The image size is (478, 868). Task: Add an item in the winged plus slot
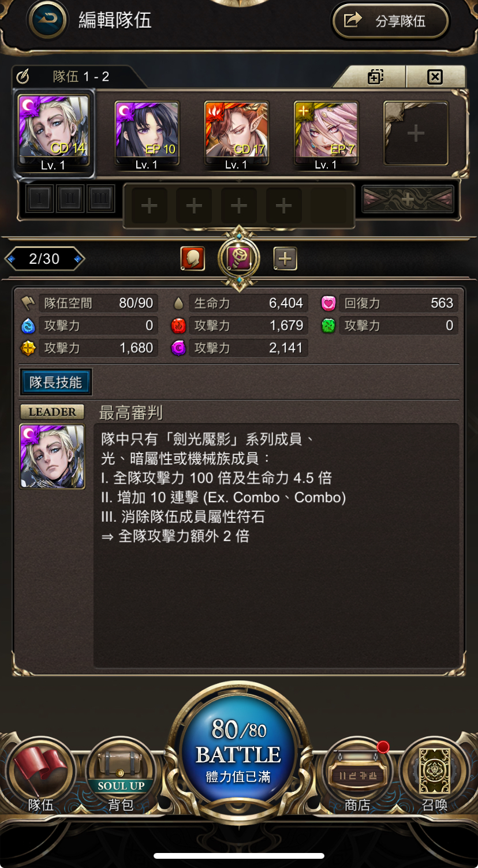pyautogui.click(x=408, y=199)
